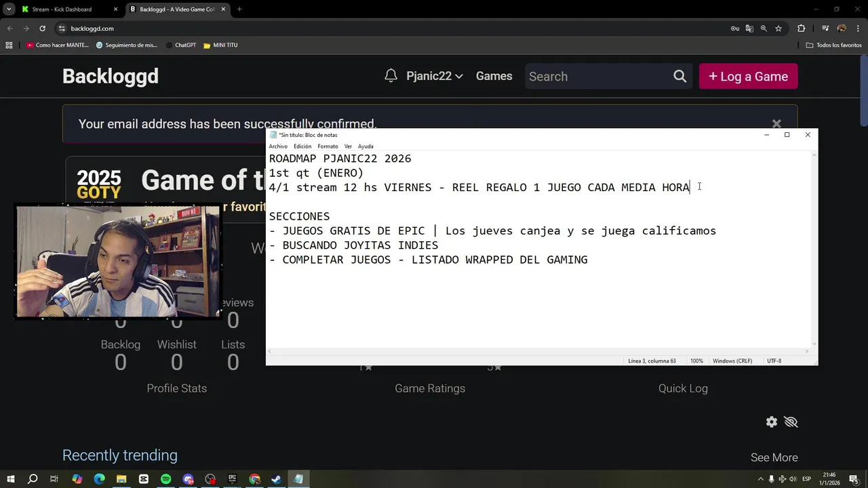Open a new browser tab
This screenshot has width=868, height=488.
(239, 9)
